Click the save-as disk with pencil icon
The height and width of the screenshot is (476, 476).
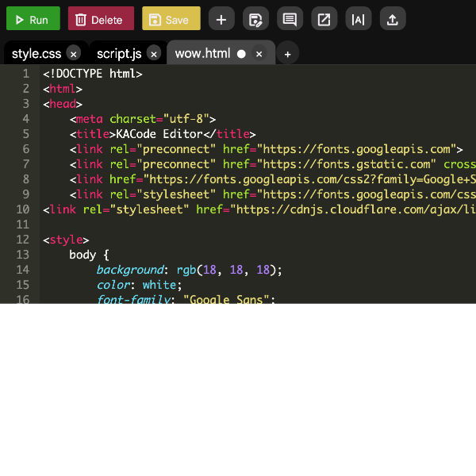click(255, 19)
